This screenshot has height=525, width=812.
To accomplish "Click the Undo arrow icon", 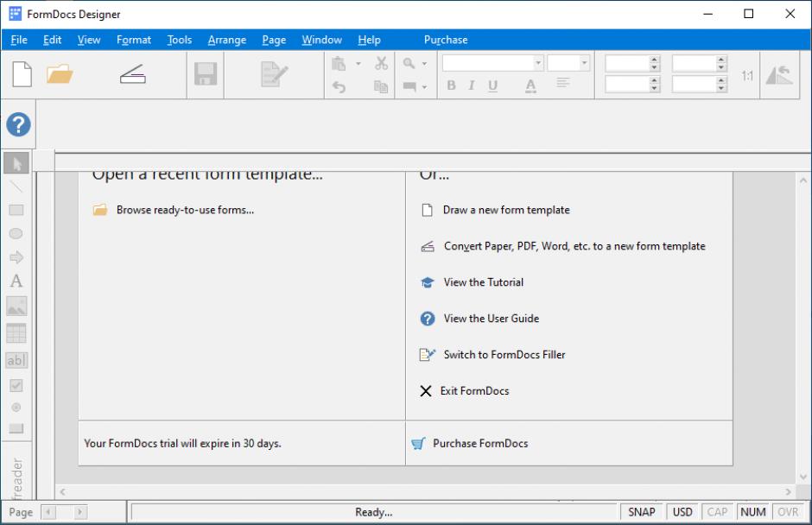I will coord(339,86).
